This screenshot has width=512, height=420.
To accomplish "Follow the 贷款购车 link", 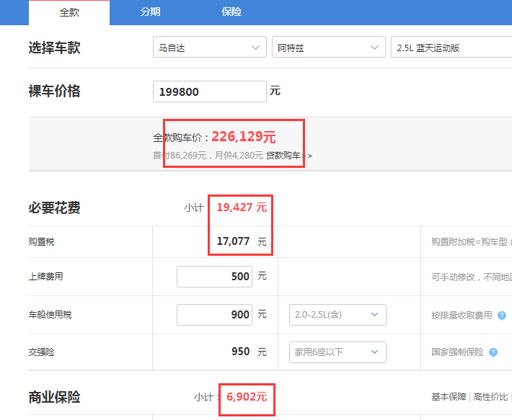I will pyautogui.click(x=289, y=156).
